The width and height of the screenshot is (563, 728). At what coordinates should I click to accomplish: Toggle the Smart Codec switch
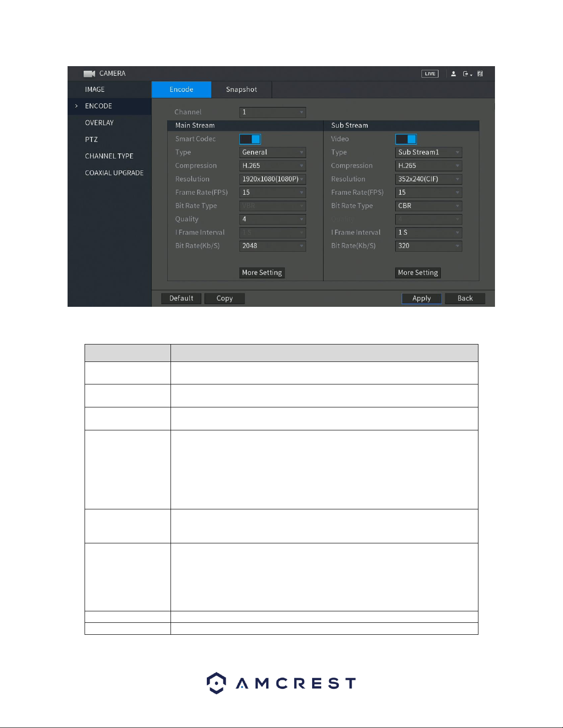[250, 139]
